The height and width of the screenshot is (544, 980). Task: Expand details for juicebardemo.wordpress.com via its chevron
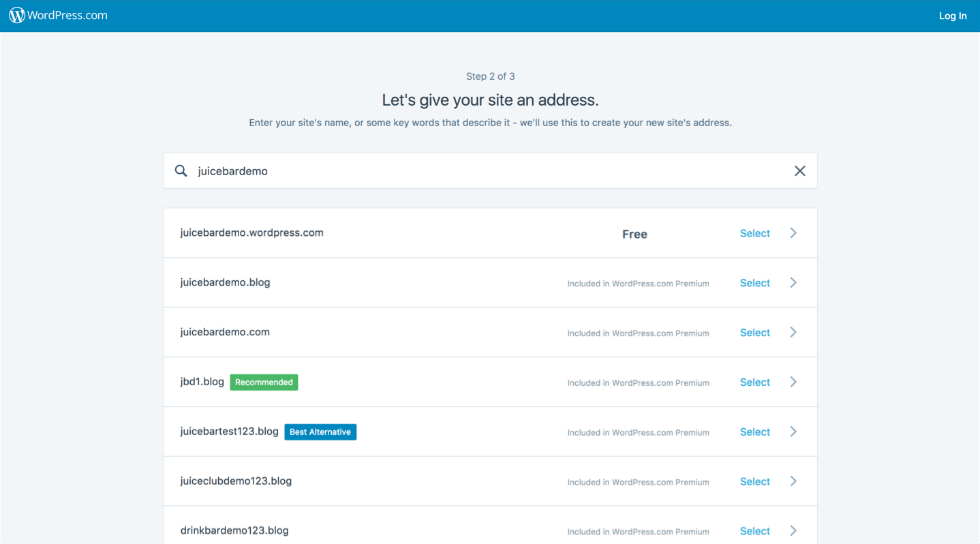[x=793, y=232]
